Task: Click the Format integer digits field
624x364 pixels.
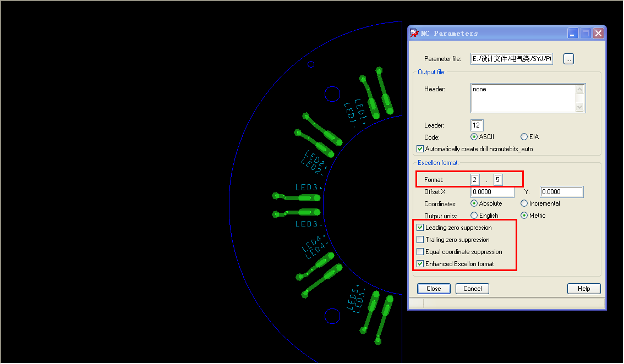Action: [x=475, y=180]
